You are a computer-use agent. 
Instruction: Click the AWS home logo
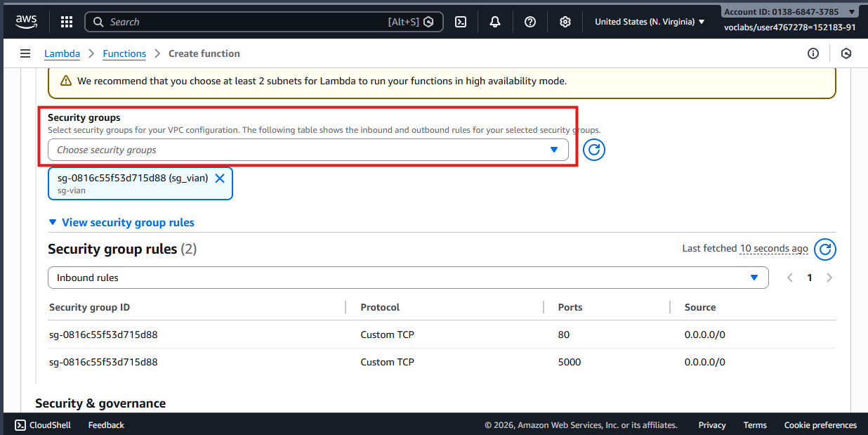26,21
